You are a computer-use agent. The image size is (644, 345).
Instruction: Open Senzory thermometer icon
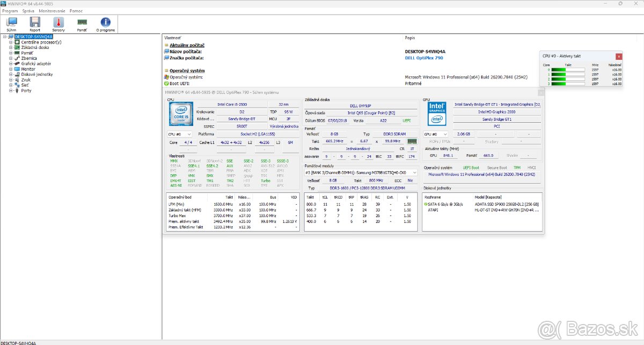pos(58,23)
